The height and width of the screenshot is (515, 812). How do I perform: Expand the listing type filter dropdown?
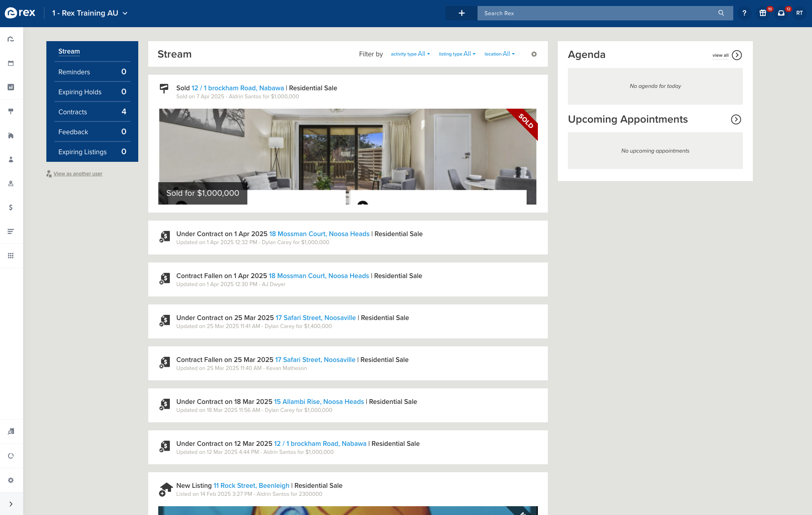[457, 54]
